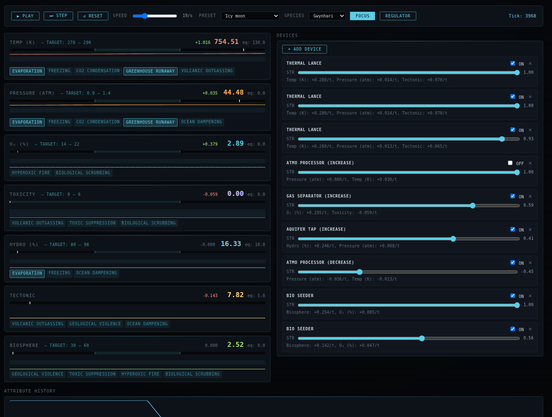Screen dimensions: 552x417
Task: Click the pressure value 44.48
Action: point(233,93)
